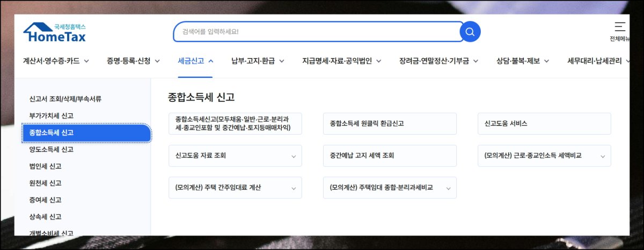This screenshot has height=250, width=644.
Task: Select 상속세 신고 in sidebar
Action: pyautogui.click(x=45, y=217)
